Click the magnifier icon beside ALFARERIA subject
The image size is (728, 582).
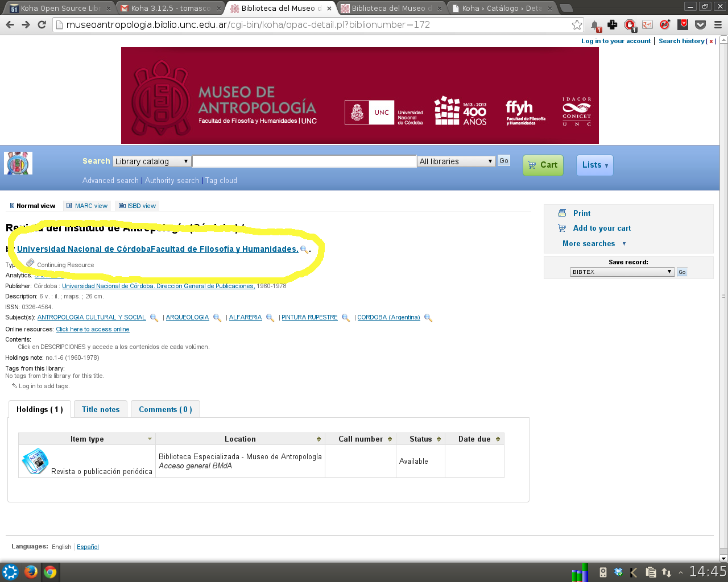(x=270, y=318)
